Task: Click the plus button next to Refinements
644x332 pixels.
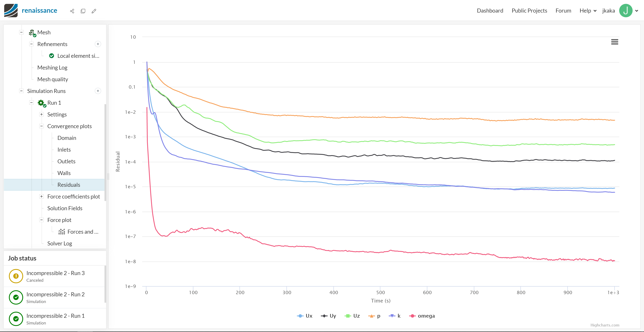Action: pos(98,44)
